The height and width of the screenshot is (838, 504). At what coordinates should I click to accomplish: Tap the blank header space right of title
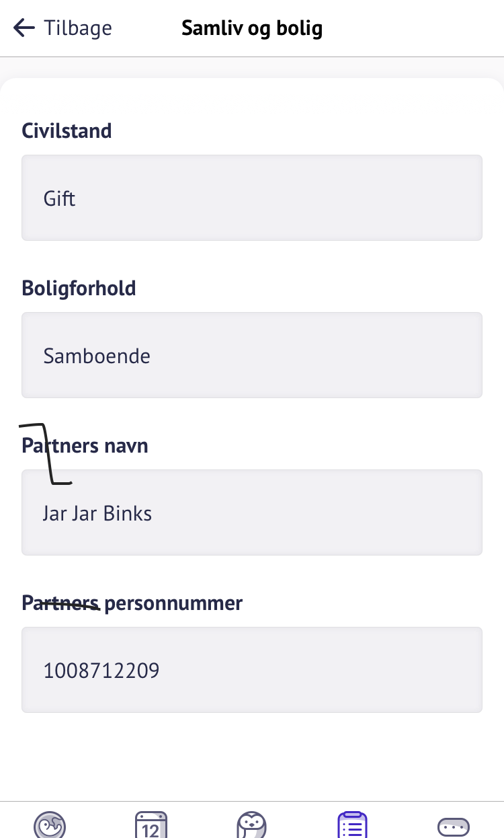tap(417, 29)
